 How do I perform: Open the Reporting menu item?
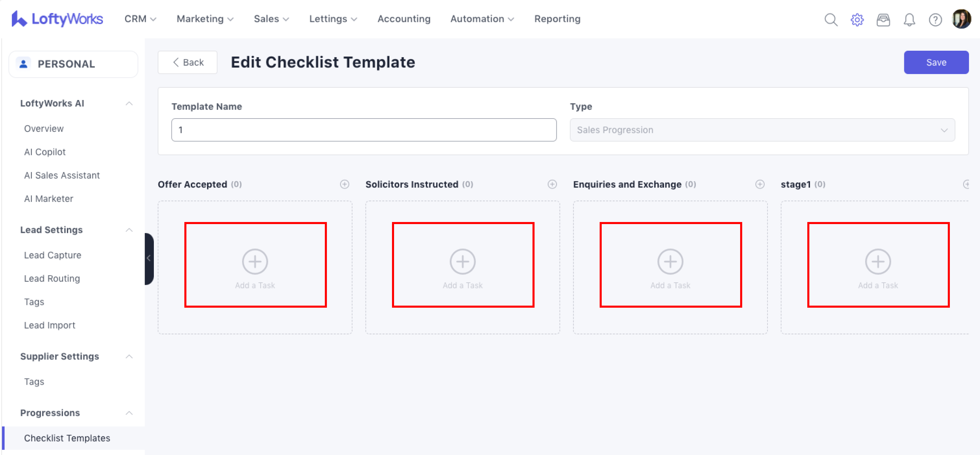click(x=557, y=19)
